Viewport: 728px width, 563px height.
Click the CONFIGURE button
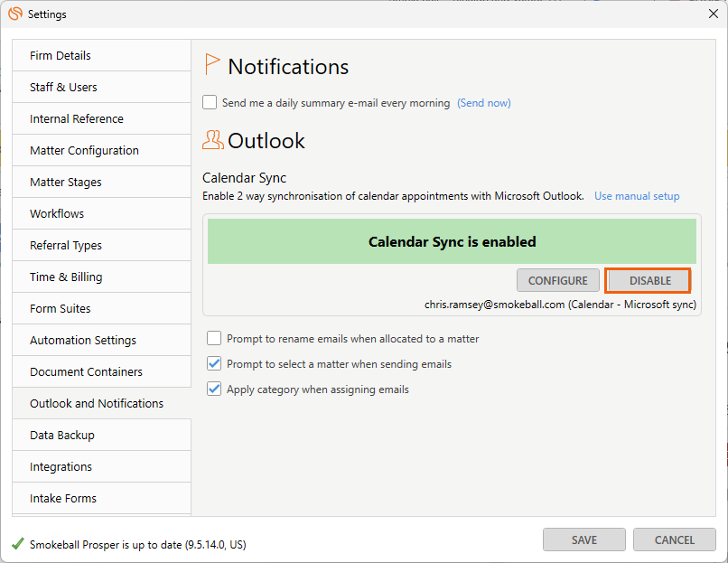[557, 280]
